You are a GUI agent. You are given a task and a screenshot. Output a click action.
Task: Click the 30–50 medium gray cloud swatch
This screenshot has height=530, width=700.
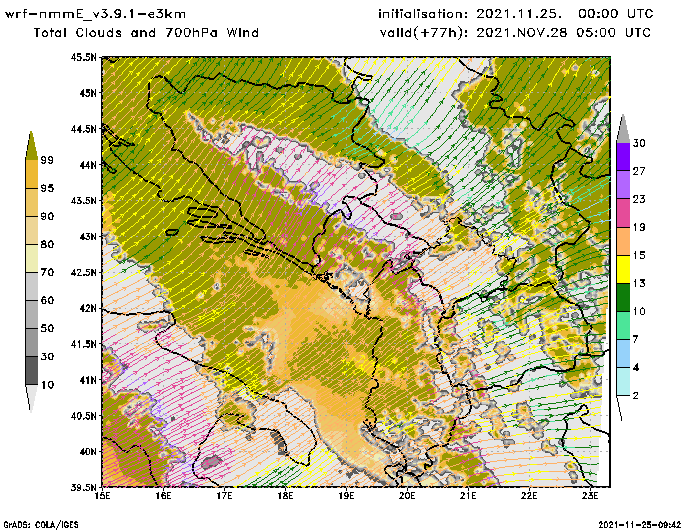(x=31, y=342)
